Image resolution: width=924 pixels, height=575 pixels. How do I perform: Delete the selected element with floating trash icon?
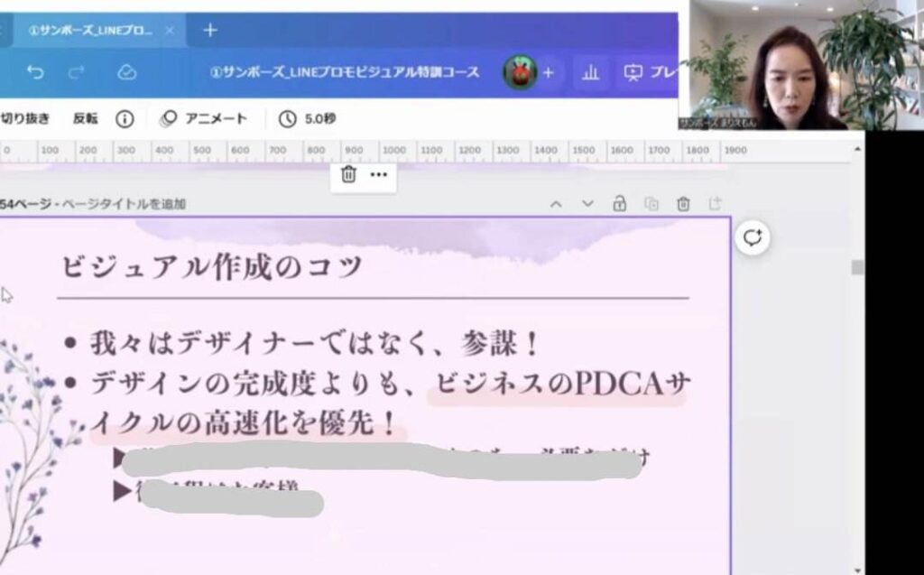pos(348,174)
